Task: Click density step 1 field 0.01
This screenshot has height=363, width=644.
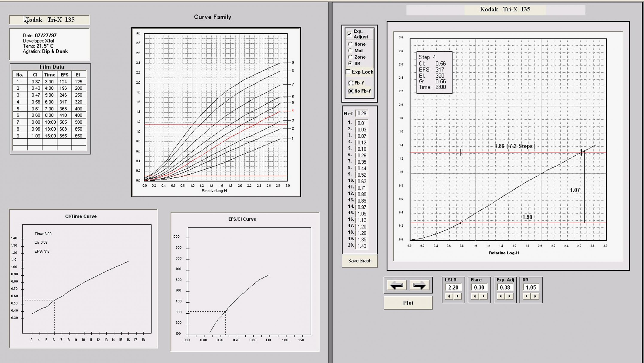Action: [x=361, y=123]
